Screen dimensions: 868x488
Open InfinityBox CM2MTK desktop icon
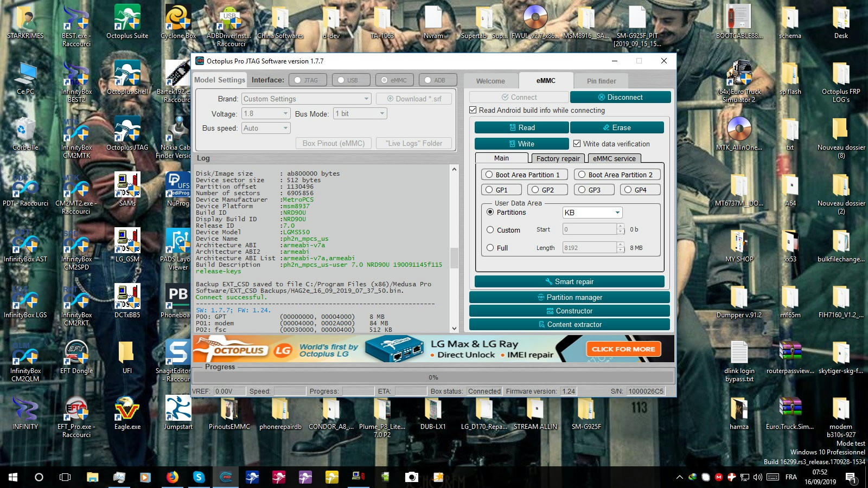coord(76,137)
